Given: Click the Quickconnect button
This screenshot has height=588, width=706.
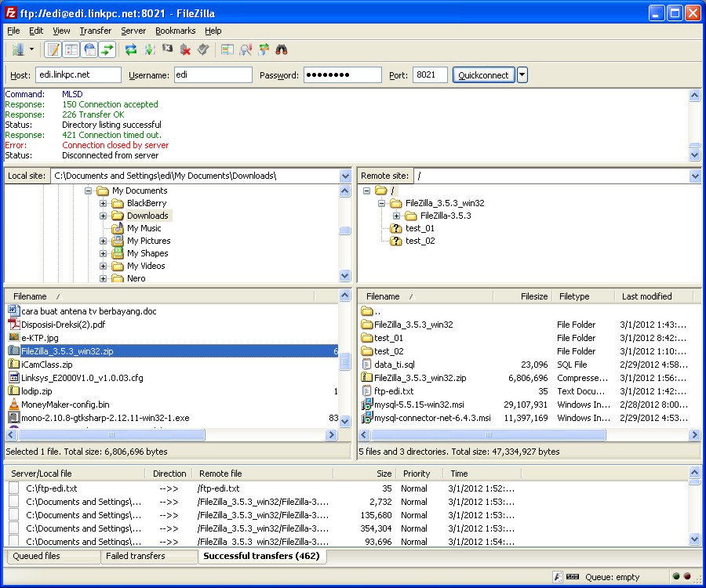Looking at the screenshot, I should pos(483,75).
